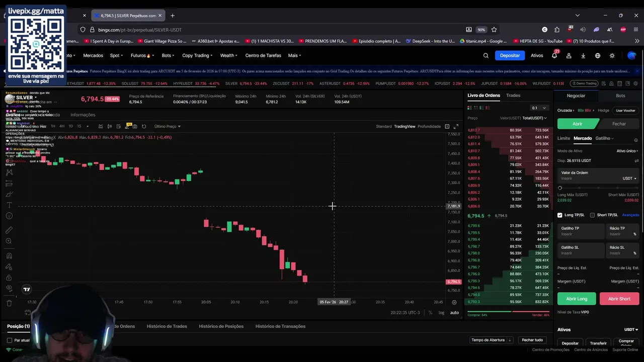Click the download app icon in header
Viewport: 644px width, 362px height.
tap(583, 56)
